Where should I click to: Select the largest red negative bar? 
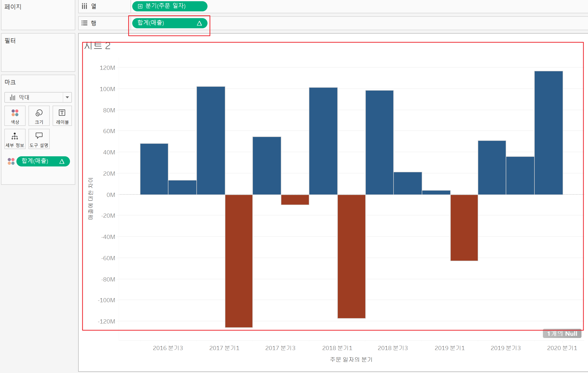click(239, 261)
